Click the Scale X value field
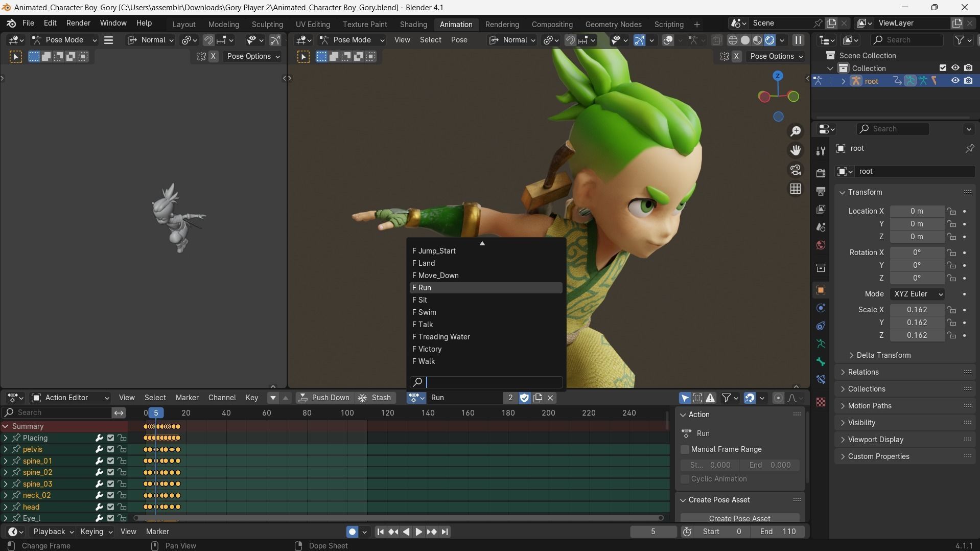This screenshot has width=980, height=551. (x=917, y=310)
